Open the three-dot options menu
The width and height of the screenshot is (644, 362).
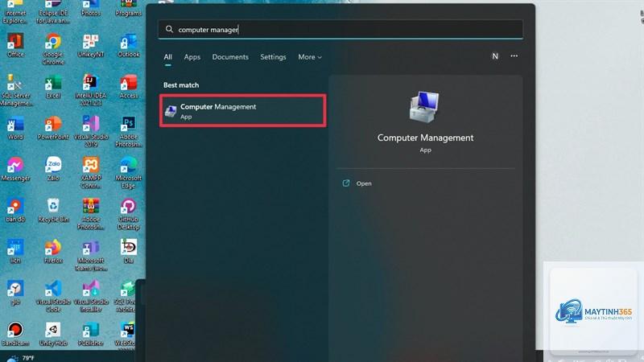(x=514, y=56)
